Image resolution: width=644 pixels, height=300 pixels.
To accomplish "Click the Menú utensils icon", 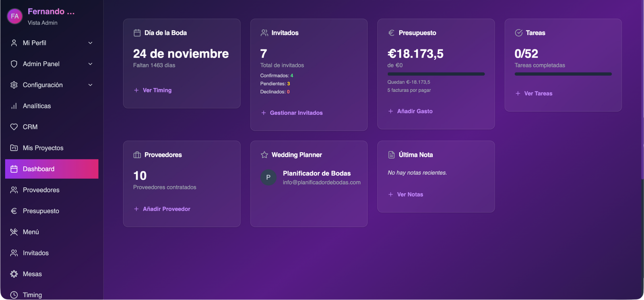I will point(14,232).
